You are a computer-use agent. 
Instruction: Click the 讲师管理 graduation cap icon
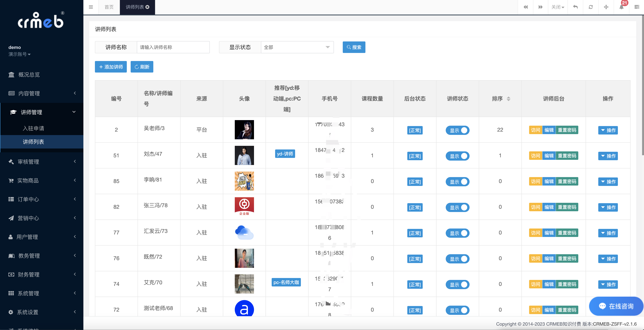tap(13, 112)
